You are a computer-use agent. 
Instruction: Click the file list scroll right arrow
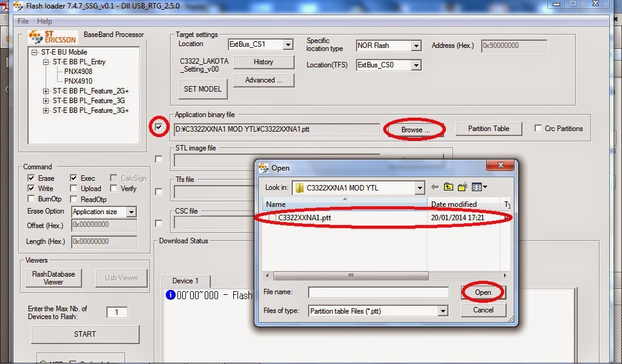point(505,275)
